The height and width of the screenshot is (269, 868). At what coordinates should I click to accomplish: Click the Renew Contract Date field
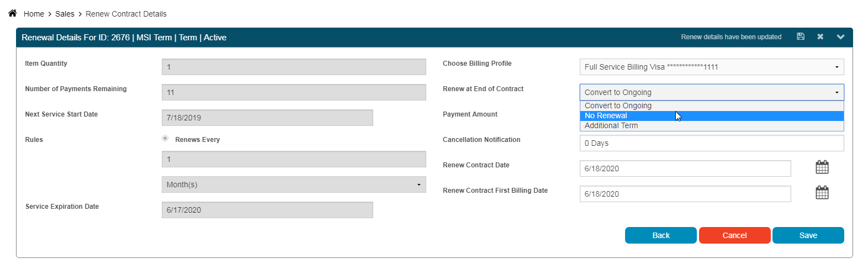[685, 168]
